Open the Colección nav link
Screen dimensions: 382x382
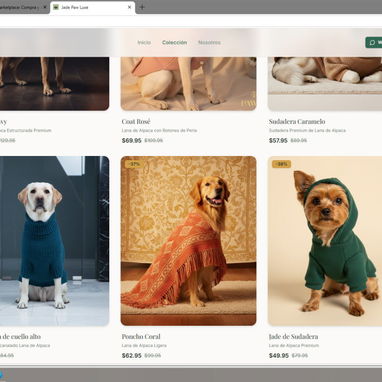coord(174,43)
